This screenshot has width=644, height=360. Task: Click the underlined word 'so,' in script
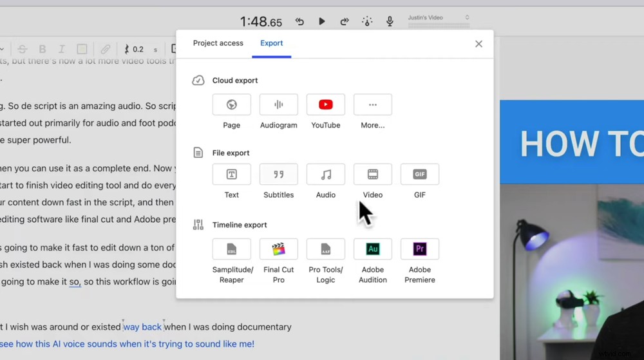coord(75,281)
